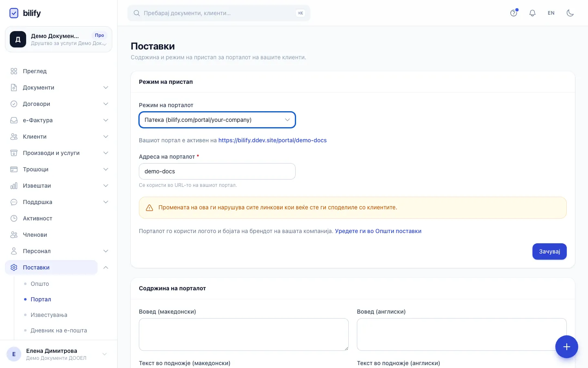Expand the Документи menu
588x368 pixels.
tap(58, 88)
